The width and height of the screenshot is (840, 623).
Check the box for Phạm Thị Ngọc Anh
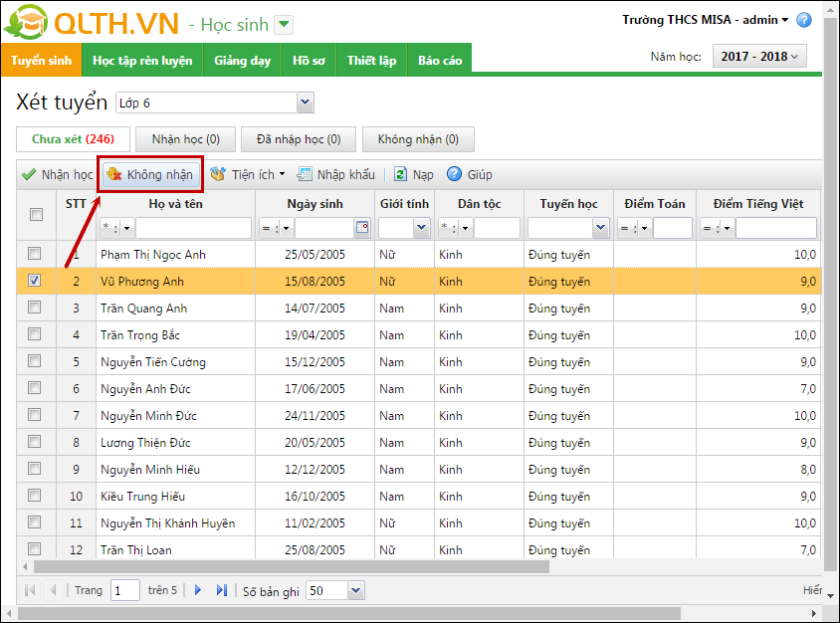point(35,255)
